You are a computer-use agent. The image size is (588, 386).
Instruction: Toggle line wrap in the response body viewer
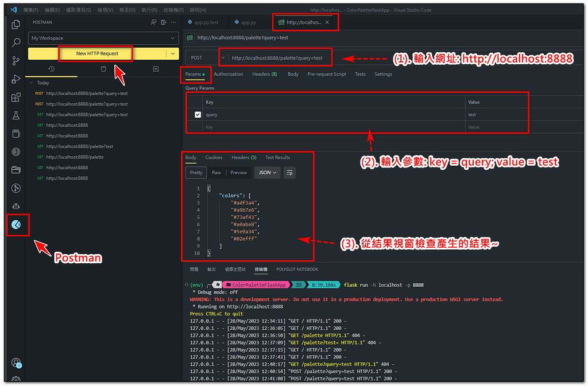click(290, 172)
